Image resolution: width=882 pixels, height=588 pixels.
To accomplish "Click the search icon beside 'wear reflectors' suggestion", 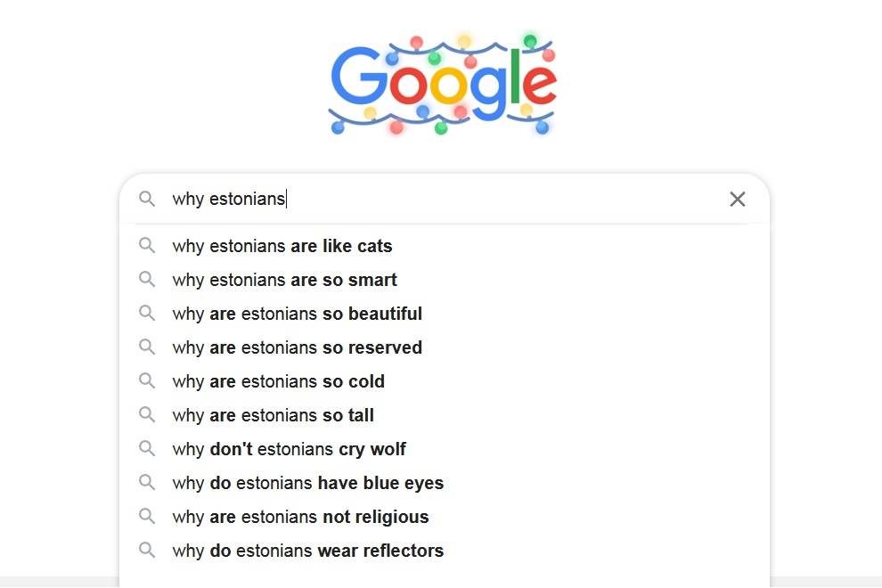I will click(147, 550).
